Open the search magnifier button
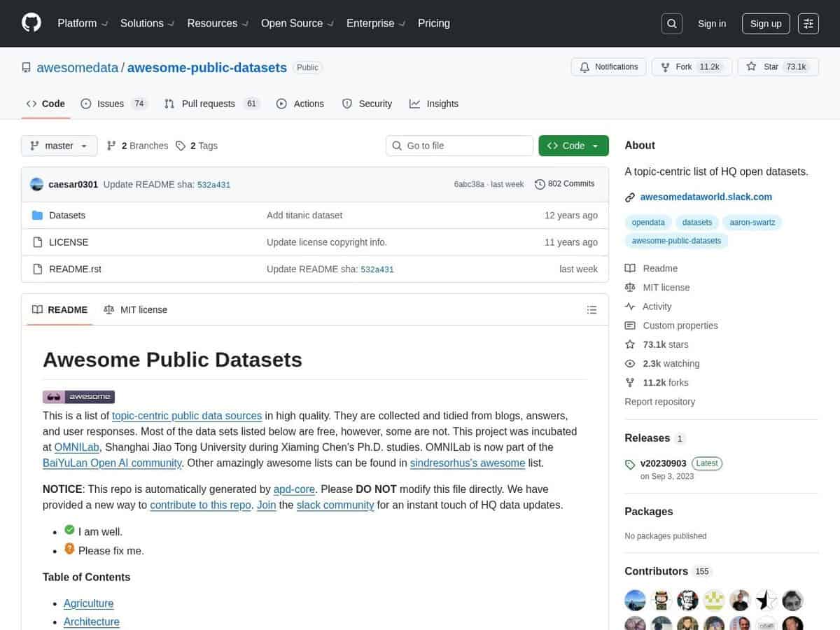 point(671,24)
